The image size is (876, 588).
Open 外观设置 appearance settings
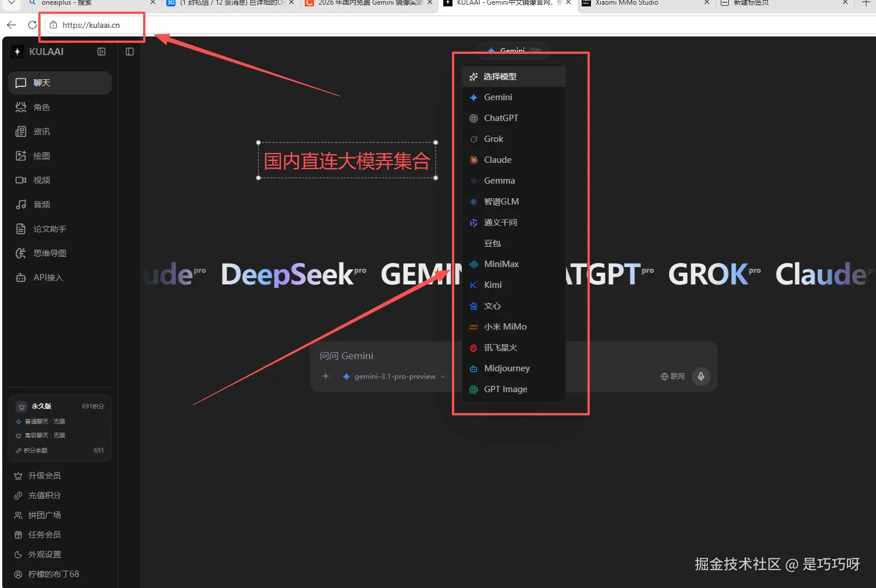tap(45, 554)
